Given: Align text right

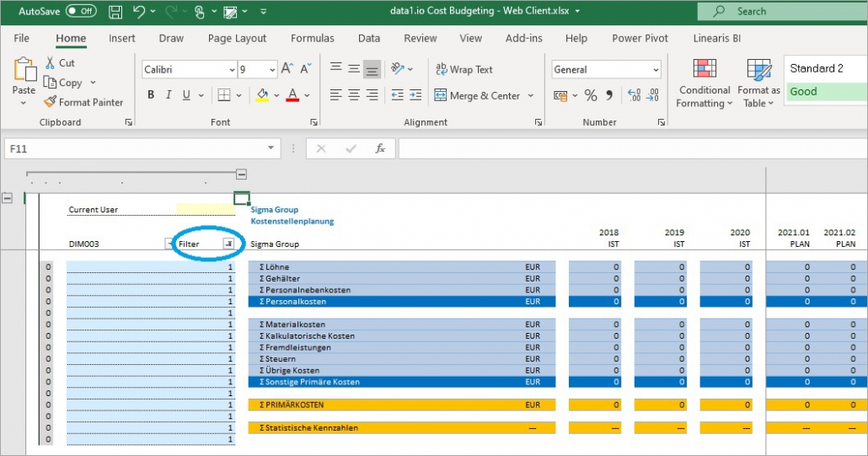Looking at the screenshot, I should coord(372,95).
